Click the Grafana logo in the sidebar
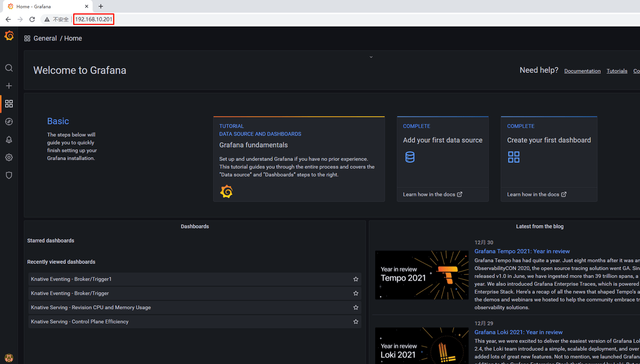Screen dimensions: 640x364 tap(9, 36)
